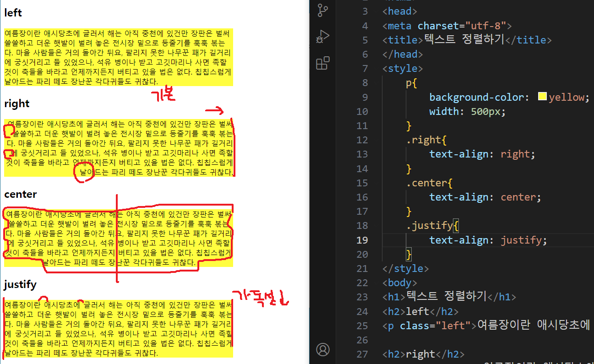Click the <h2>left</h2> code line

click(x=420, y=311)
